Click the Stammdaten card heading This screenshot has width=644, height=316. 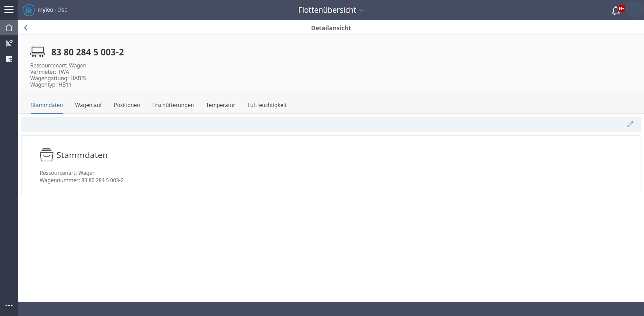click(x=82, y=155)
